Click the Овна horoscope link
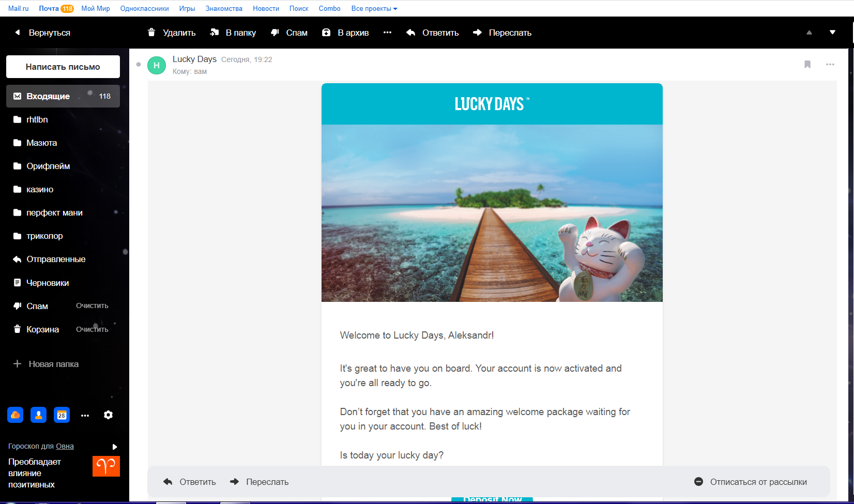This screenshot has width=854, height=504. point(65,446)
